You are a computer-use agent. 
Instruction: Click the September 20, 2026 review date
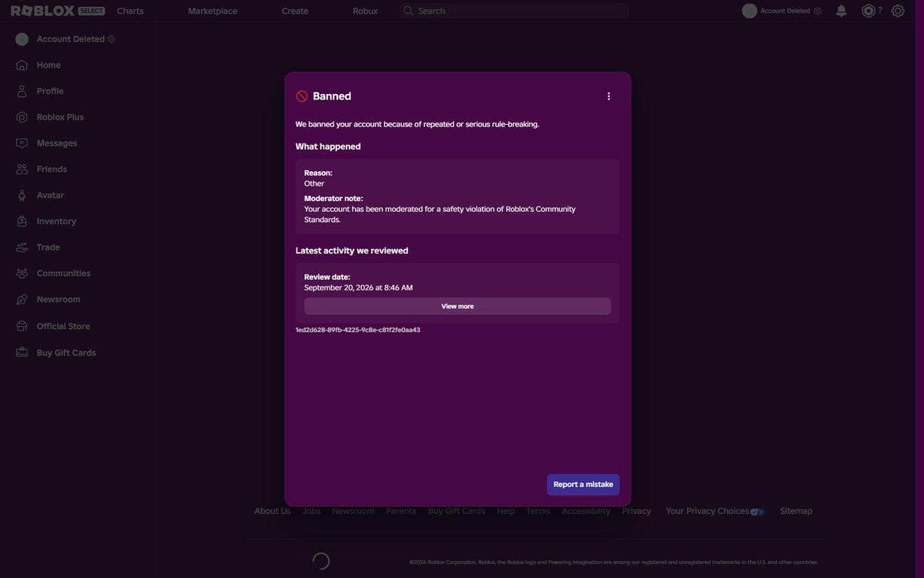tap(358, 287)
